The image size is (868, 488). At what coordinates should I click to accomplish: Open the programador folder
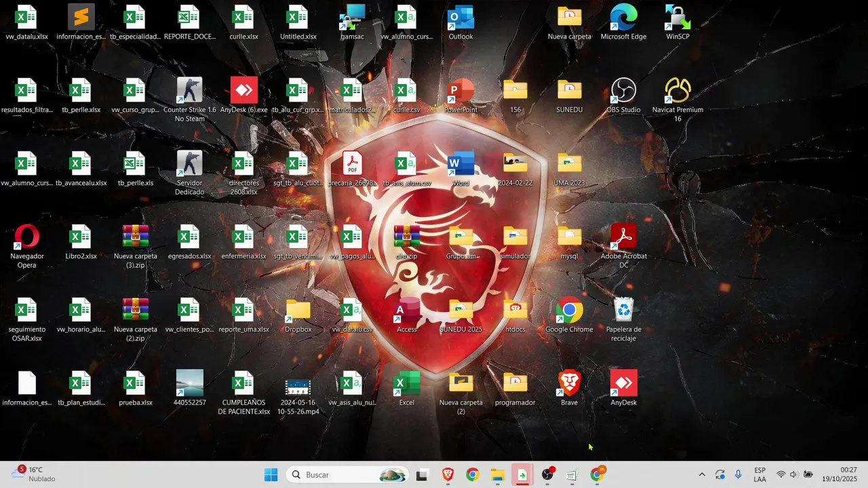click(x=515, y=388)
